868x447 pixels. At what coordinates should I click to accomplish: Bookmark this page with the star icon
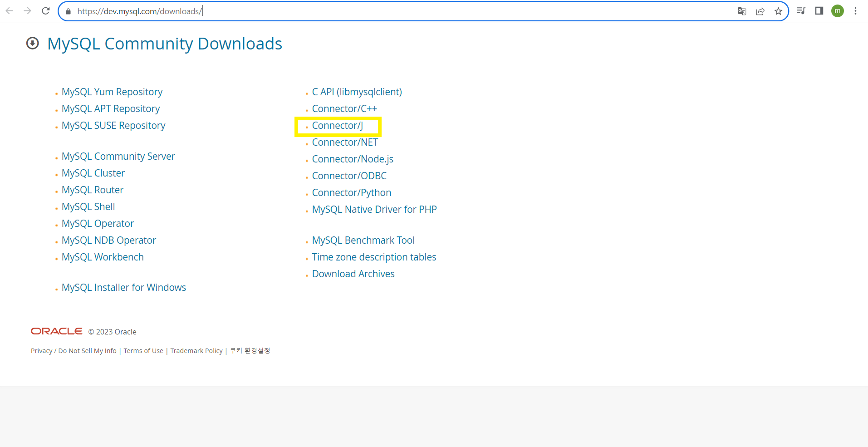pos(778,11)
